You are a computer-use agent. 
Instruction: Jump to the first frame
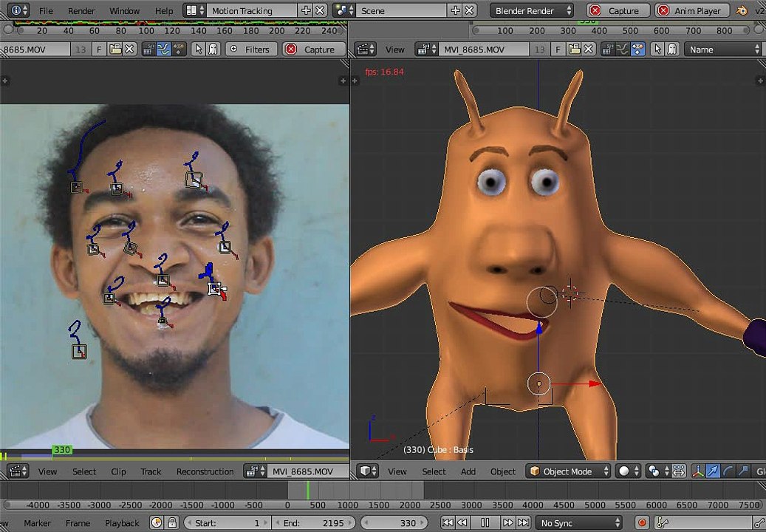point(448,522)
